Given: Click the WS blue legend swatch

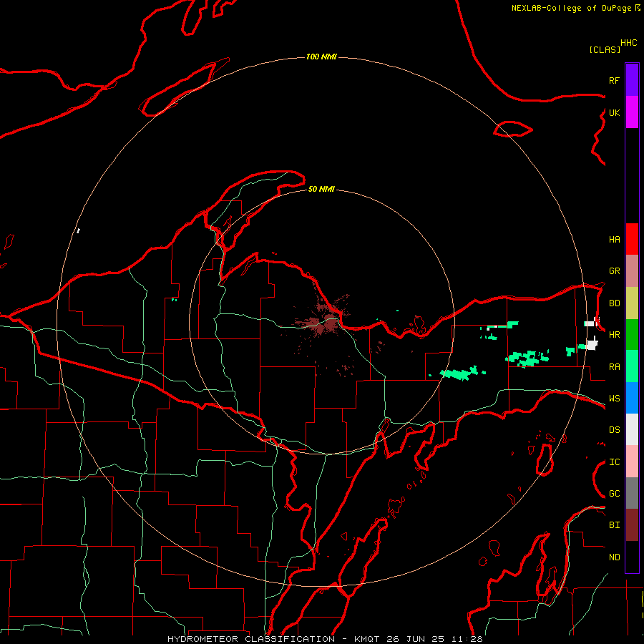Looking at the screenshot, I should (632, 398).
